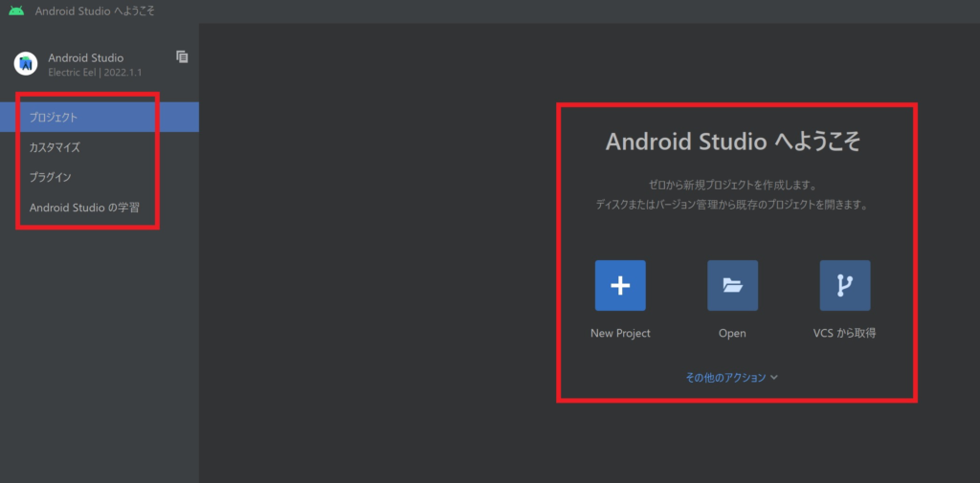Open the プラグイン tab
This screenshot has width=980, height=483.
coord(51,177)
